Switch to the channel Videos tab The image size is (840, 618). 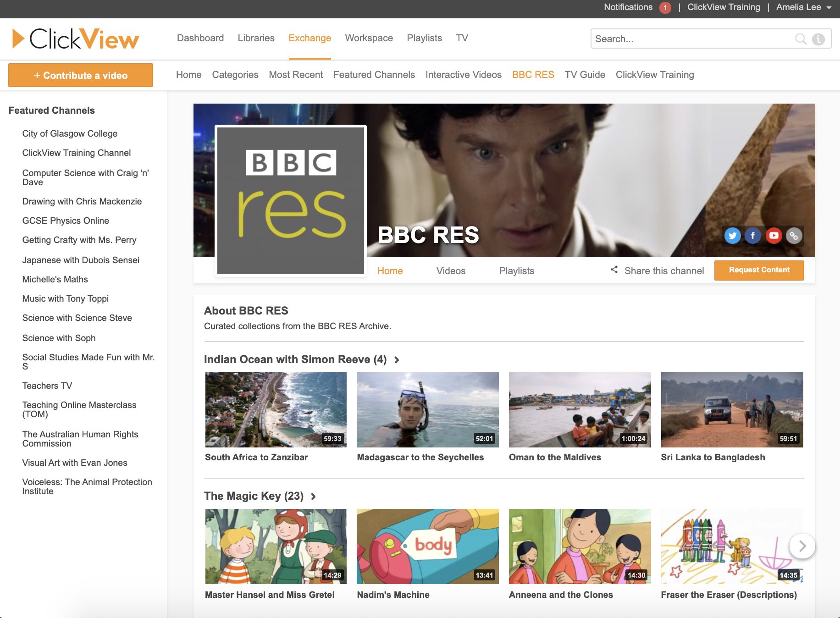451,271
